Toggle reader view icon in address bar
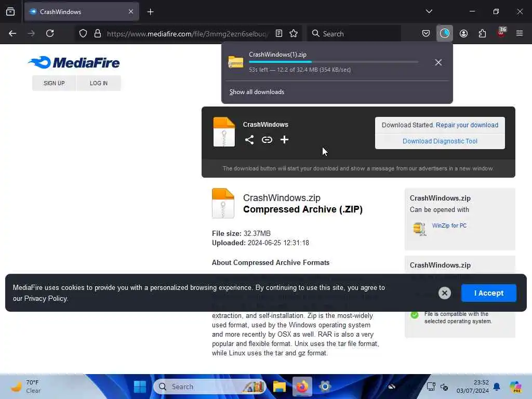The height and width of the screenshot is (399, 532). point(279,33)
